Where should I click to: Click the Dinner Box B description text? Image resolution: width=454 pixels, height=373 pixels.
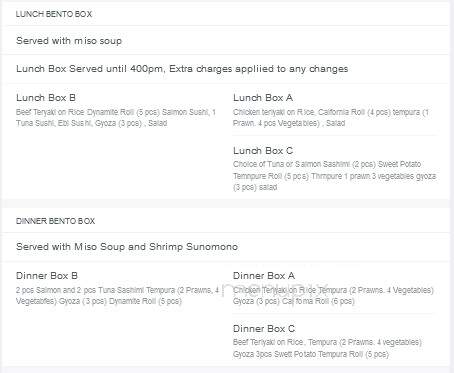(117, 295)
